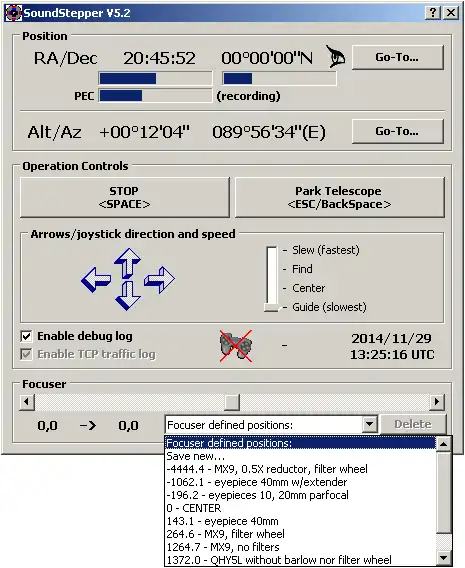Click the 'Guide (slowest)' speed label
465x568 pixels.
pos(329,307)
